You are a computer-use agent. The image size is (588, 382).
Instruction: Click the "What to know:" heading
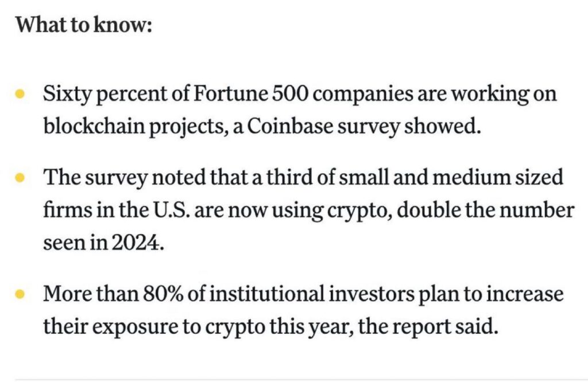pos(84,26)
